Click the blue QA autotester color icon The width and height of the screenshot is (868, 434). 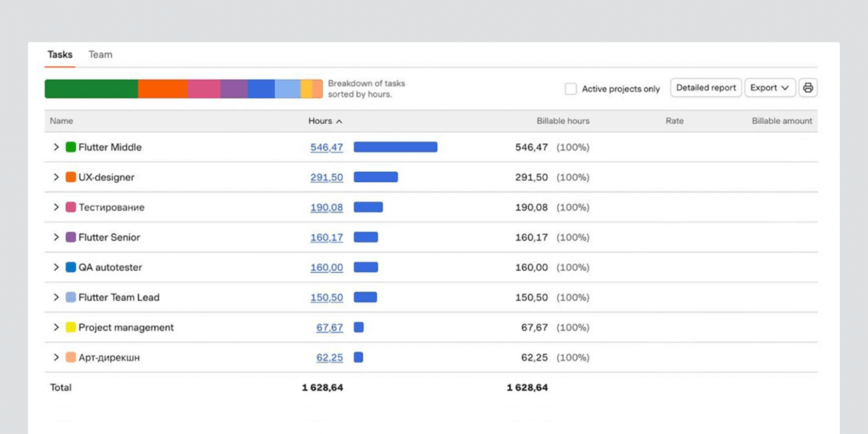click(x=71, y=267)
